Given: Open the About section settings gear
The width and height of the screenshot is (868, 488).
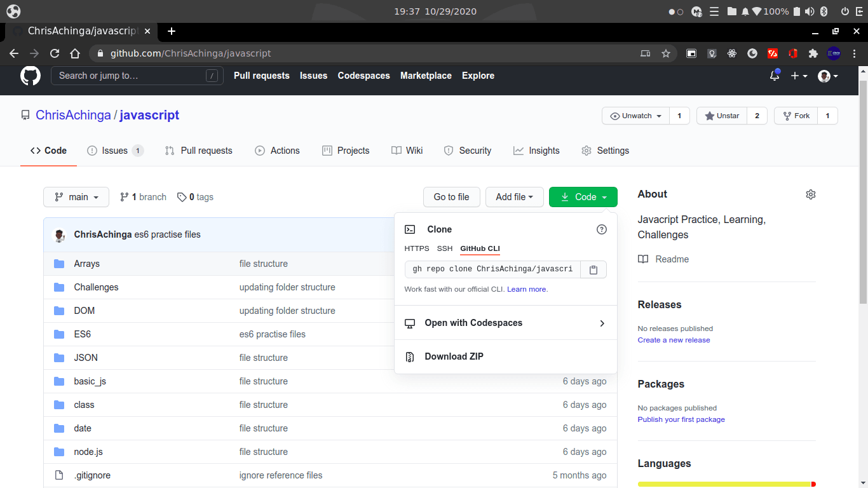Looking at the screenshot, I should pos(810,194).
